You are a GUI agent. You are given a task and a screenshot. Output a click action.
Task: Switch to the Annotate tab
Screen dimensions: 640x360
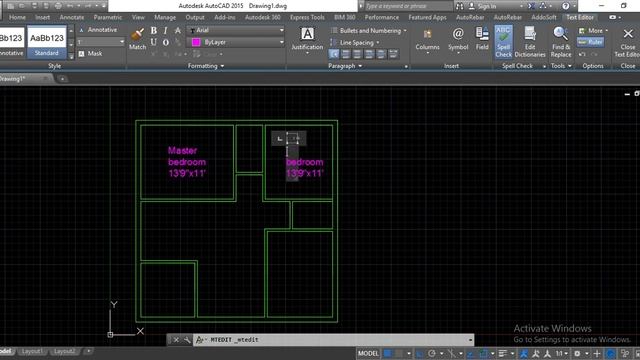72,17
